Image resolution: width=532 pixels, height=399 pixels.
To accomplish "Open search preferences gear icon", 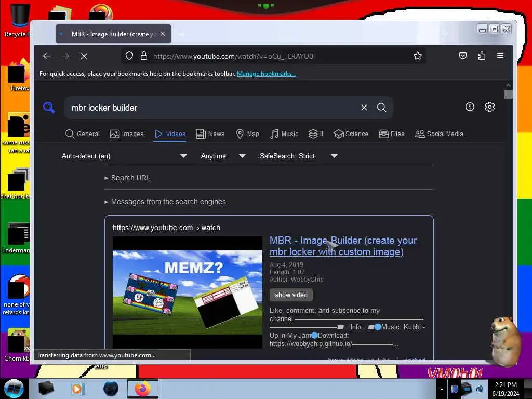I will (x=489, y=107).
